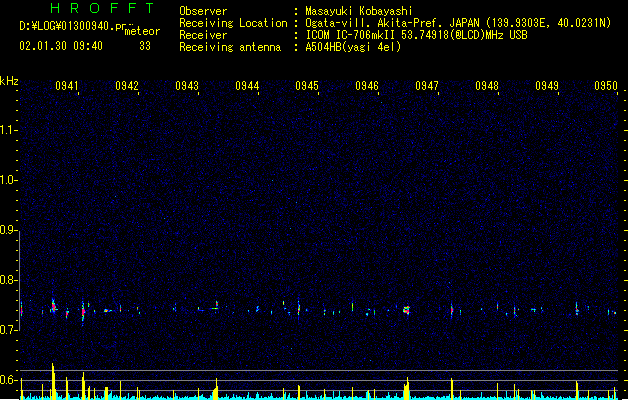629x400 pixels.
Task: Click time marker 0943
Action: tap(187, 86)
